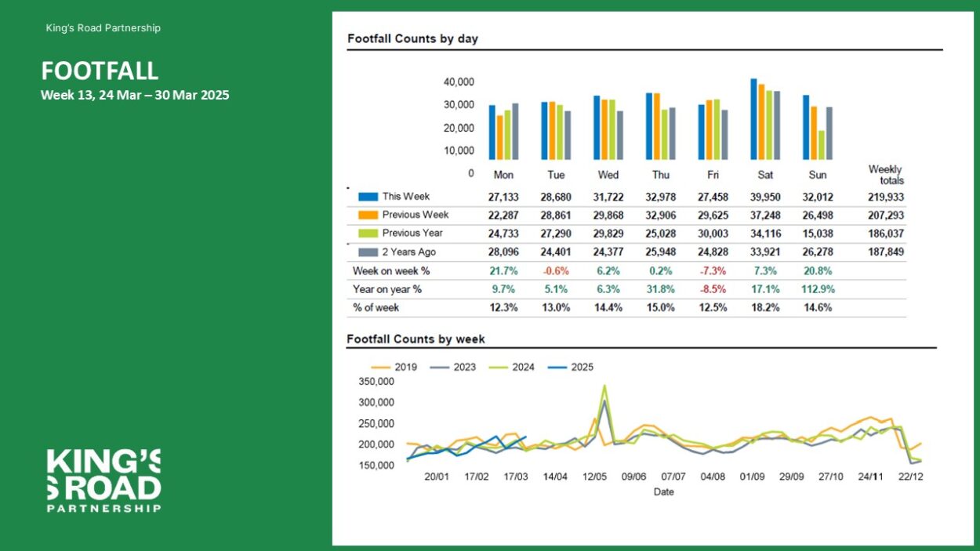980x551 pixels.
Task: Click the Monday share of week 12.3%
Action: (504, 308)
